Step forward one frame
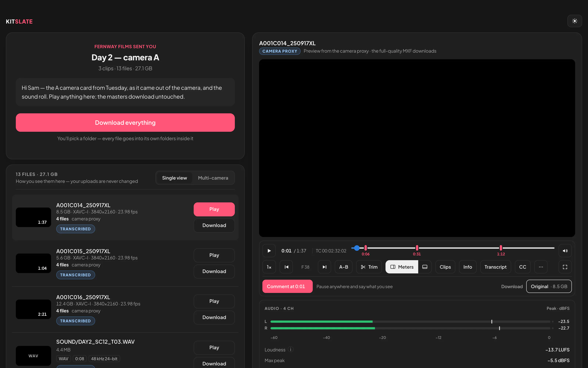The image size is (588, 368). pos(324,267)
